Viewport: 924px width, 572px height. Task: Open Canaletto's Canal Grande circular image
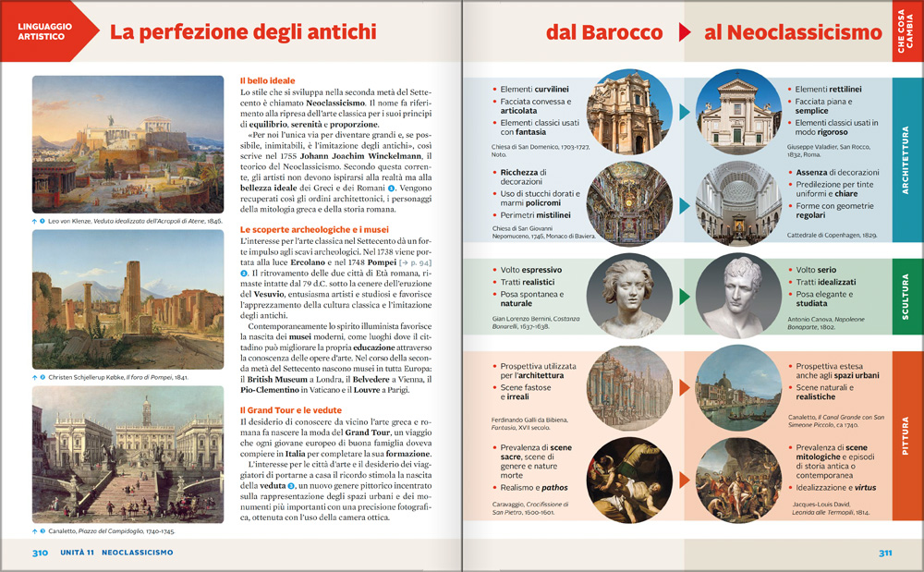pos(738,388)
